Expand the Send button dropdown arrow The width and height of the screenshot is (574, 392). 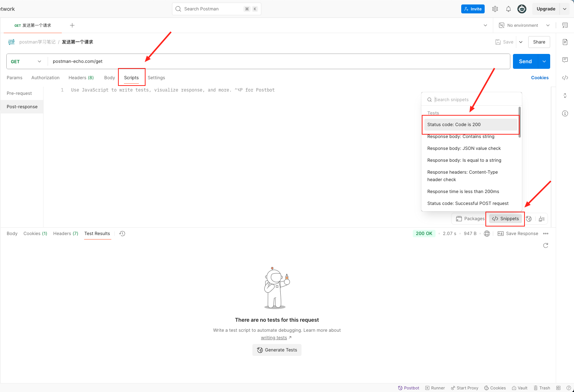544,61
